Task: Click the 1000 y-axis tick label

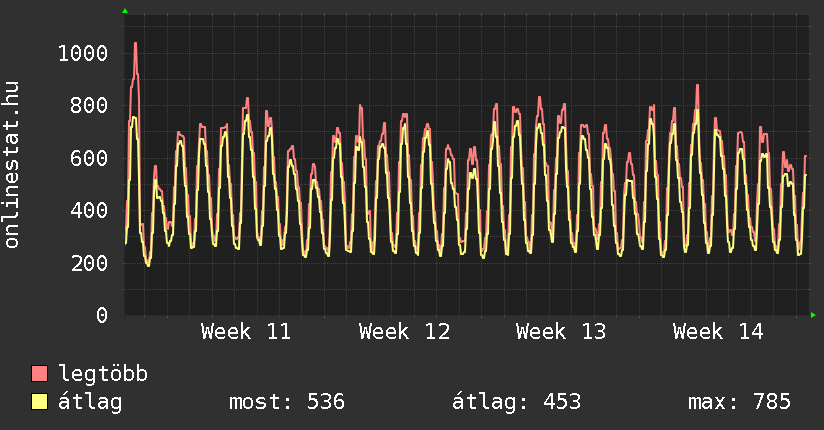Action: click(x=82, y=53)
